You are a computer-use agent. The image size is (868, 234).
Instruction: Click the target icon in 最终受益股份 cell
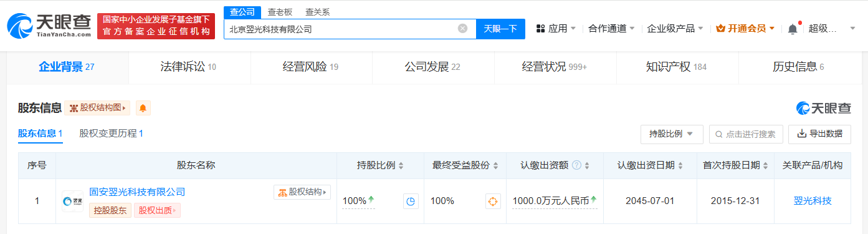tap(493, 201)
